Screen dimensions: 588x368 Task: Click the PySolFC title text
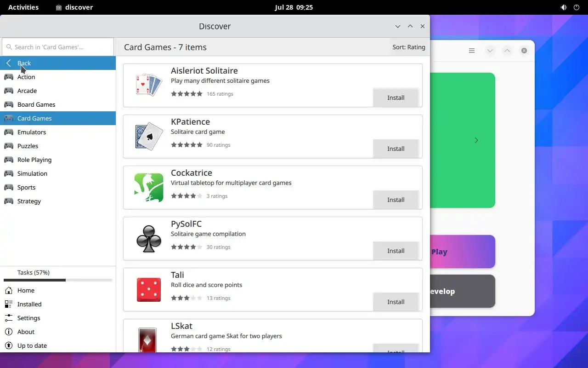186,224
